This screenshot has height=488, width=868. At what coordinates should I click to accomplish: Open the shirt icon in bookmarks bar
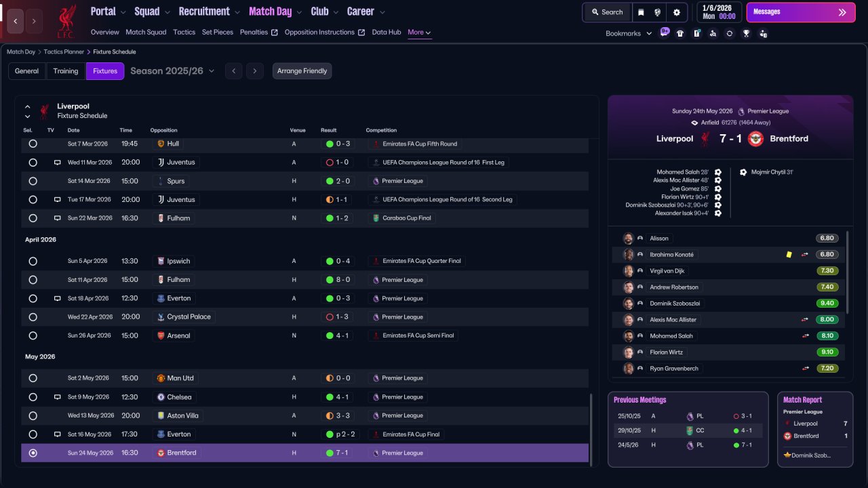[680, 33]
